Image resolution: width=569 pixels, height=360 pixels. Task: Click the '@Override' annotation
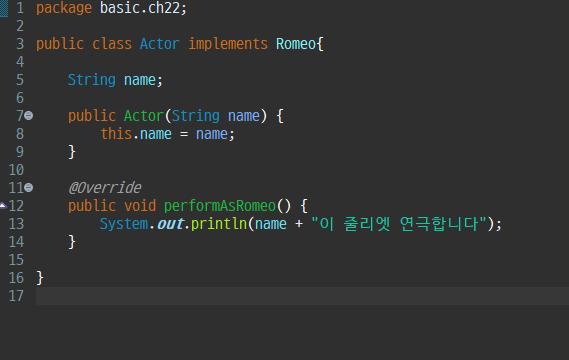click(105, 188)
